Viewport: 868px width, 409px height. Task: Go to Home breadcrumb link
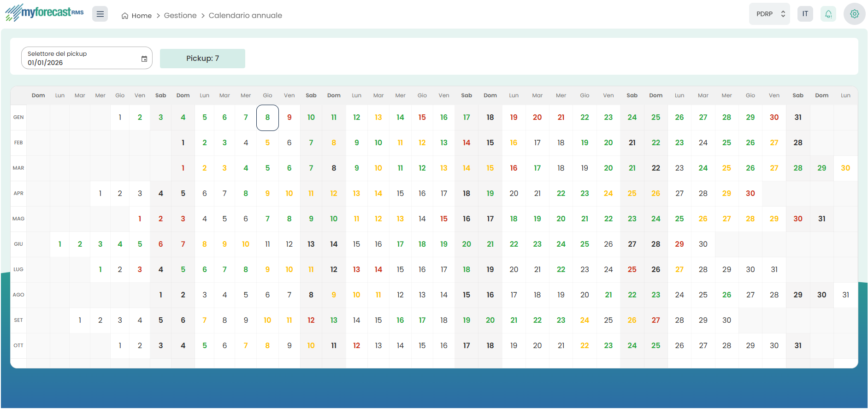click(142, 16)
